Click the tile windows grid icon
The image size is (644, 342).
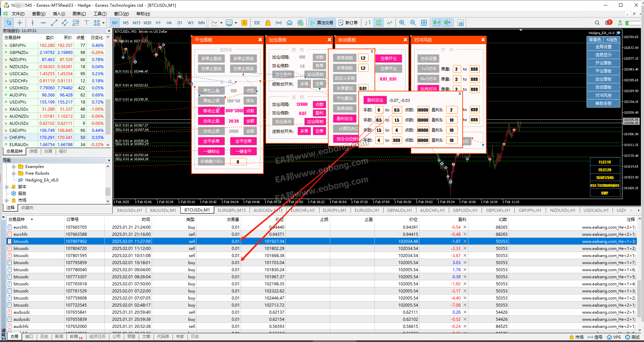[424, 23]
